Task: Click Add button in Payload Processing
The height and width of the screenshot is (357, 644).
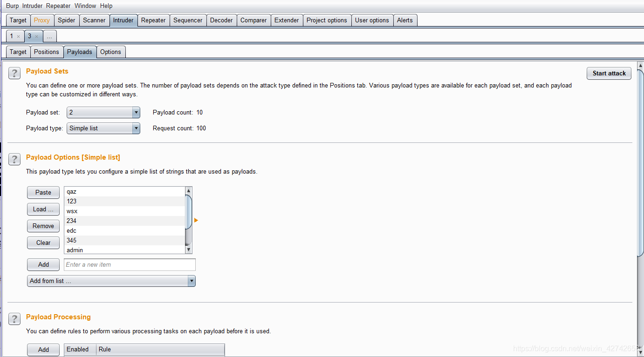Action: click(43, 350)
